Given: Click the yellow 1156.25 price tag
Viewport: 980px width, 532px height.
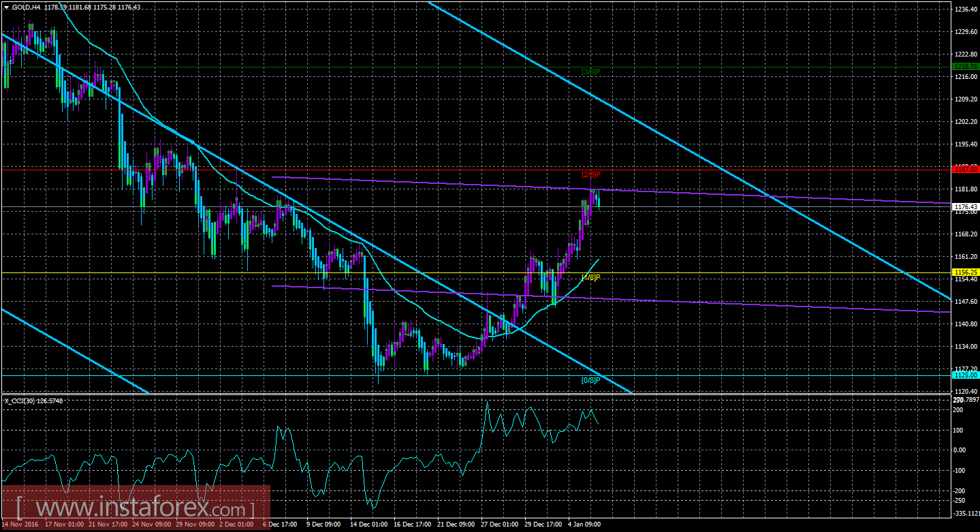Looking at the screenshot, I should click(x=966, y=272).
